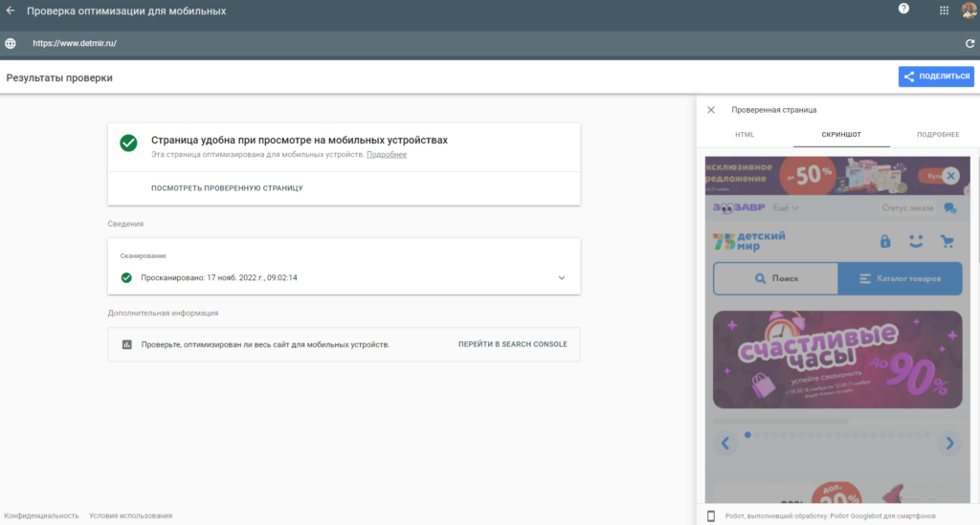Open the ПОДРОБНЕЕ tab

(938, 134)
